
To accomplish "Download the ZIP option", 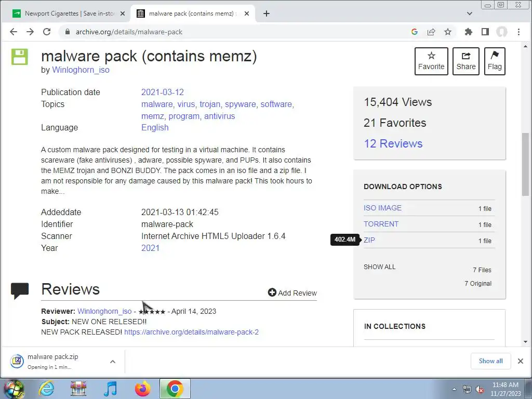I will coord(369,240).
